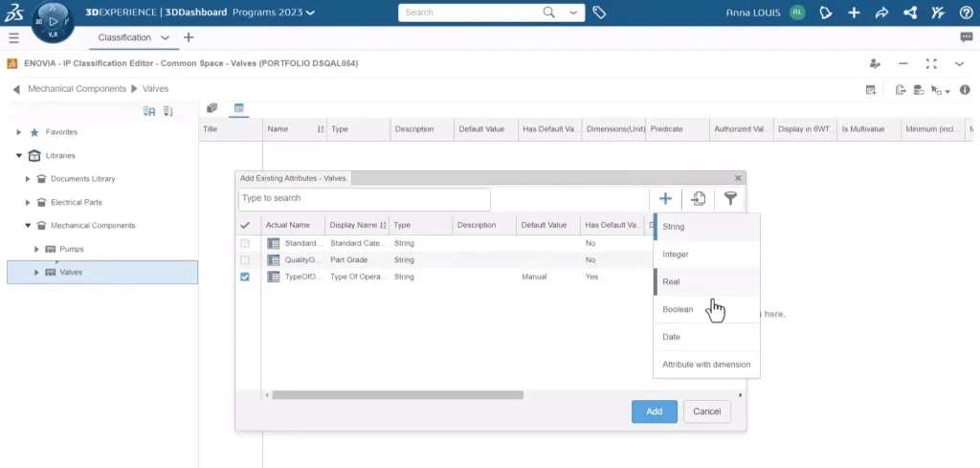Click the information icon in top toolbar
Image resolution: width=980 pixels, height=468 pixels.
click(965, 90)
